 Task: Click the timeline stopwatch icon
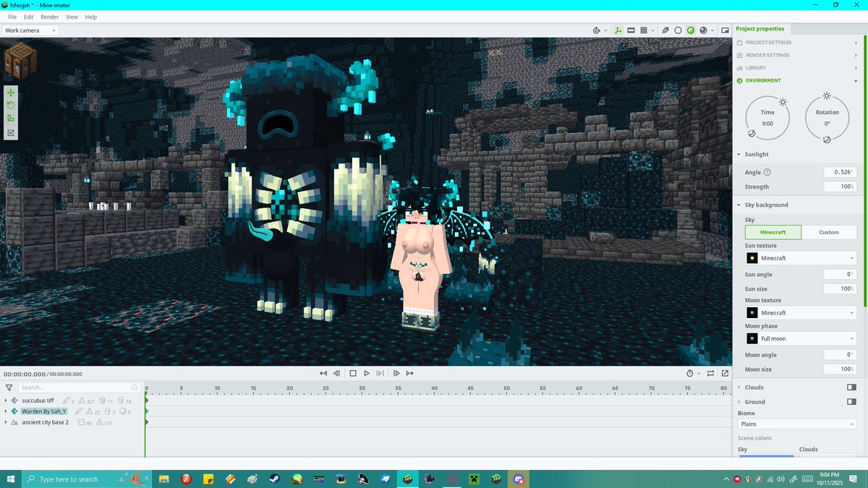pos(690,373)
